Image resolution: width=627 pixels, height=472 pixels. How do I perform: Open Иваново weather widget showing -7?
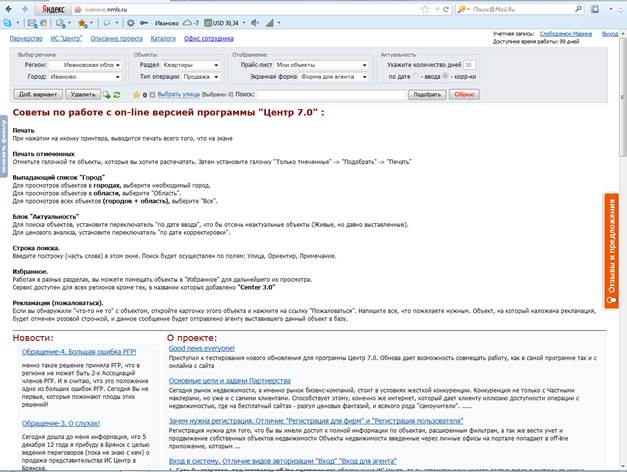(177, 23)
